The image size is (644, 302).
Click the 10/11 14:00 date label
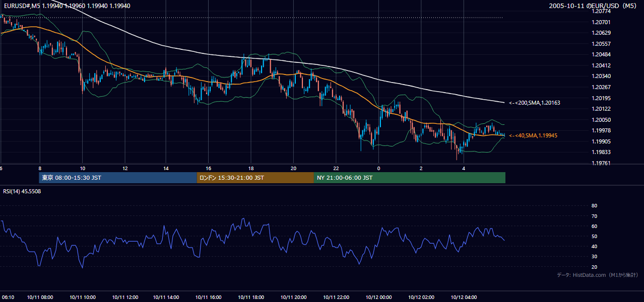[x=167, y=297]
